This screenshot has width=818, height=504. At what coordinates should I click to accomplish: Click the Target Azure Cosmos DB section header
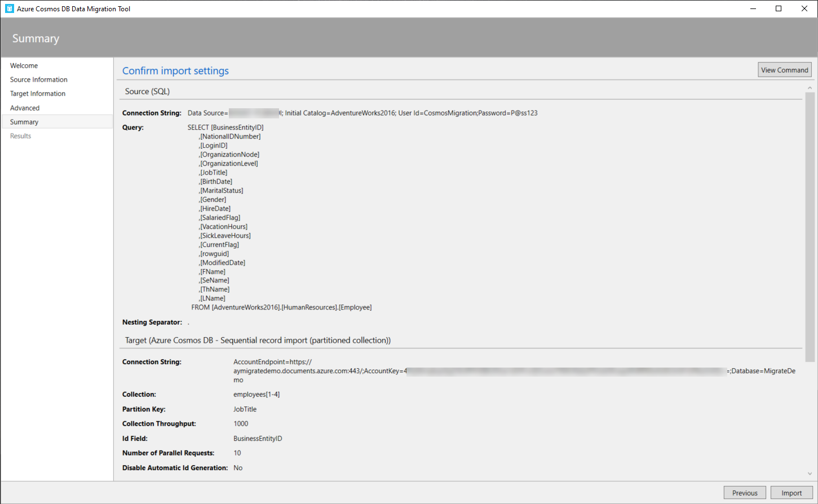(x=258, y=341)
